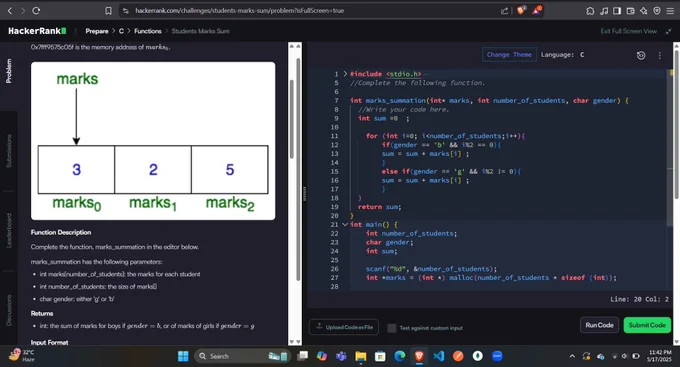Open the Brave VPN shield icon
680x367 pixels.
[x=657, y=11]
